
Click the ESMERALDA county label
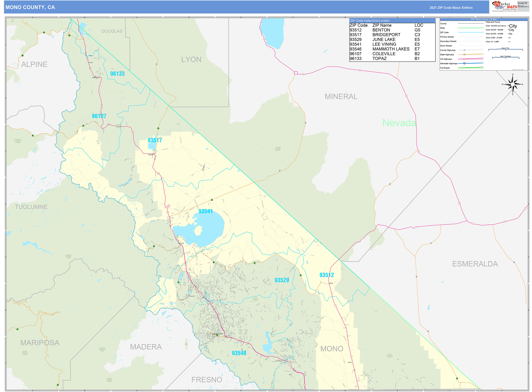tap(475, 264)
